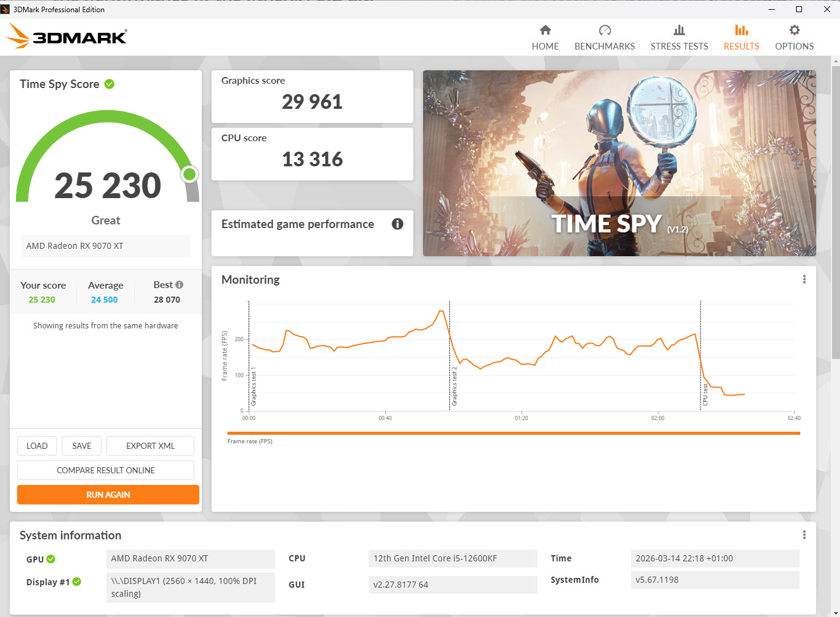
Task: Click the 3DMark logo in the header
Action: click(x=67, y=37)
